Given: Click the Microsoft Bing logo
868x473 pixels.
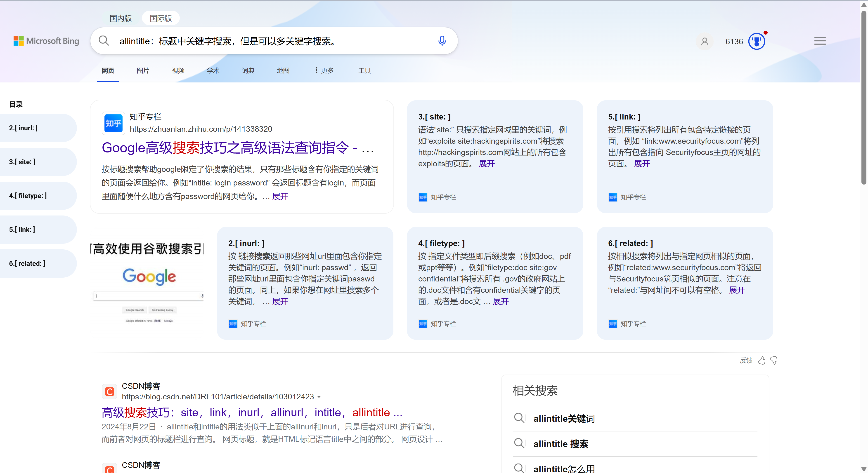Looking at the screenshot, I should 47,41.
